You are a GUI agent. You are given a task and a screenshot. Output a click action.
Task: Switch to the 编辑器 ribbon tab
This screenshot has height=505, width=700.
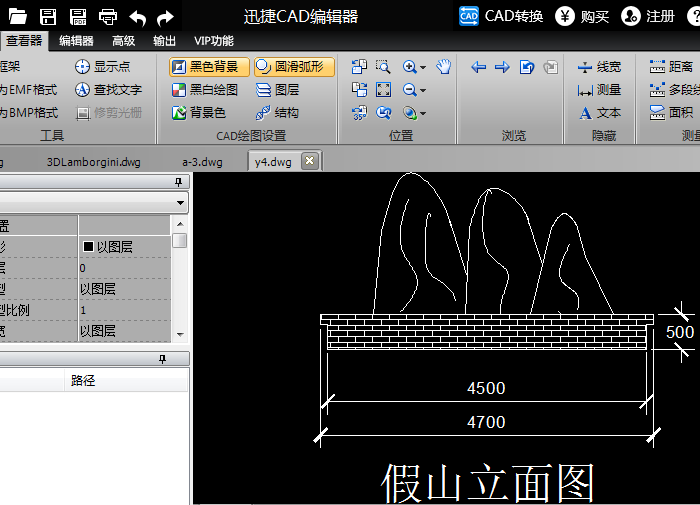(76, 41)
